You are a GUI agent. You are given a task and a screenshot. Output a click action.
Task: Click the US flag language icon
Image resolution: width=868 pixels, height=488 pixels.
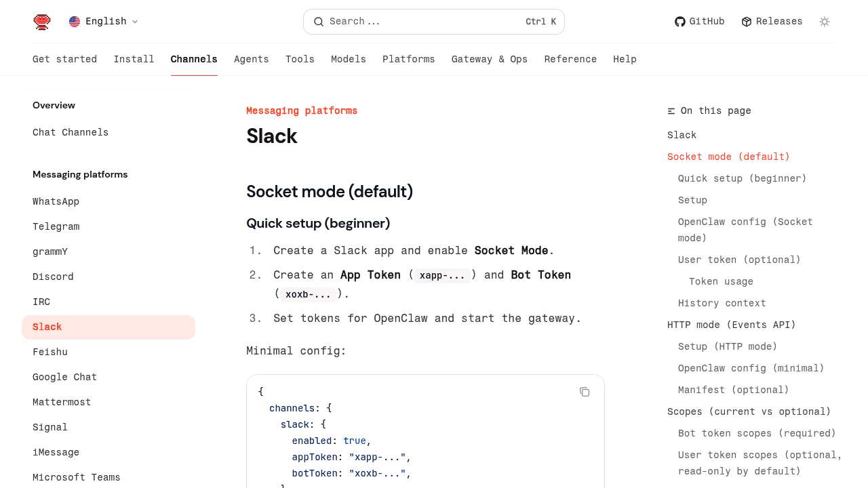[75, 22]
